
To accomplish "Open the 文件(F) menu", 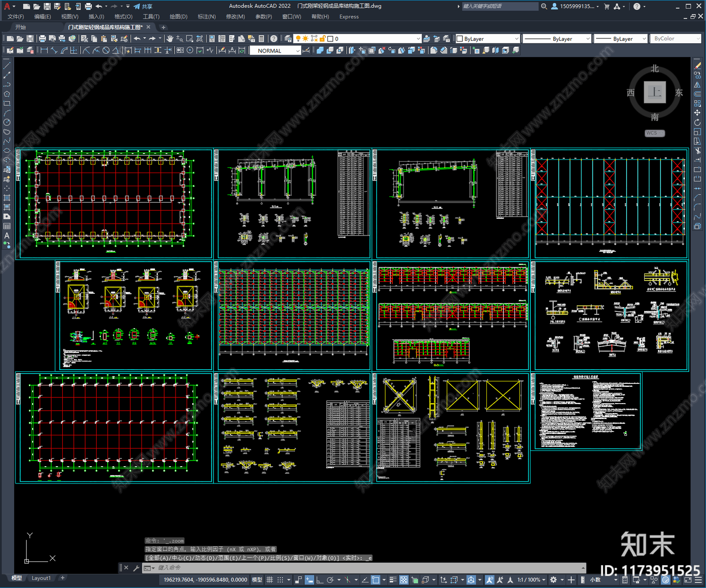I will (16, 17).
